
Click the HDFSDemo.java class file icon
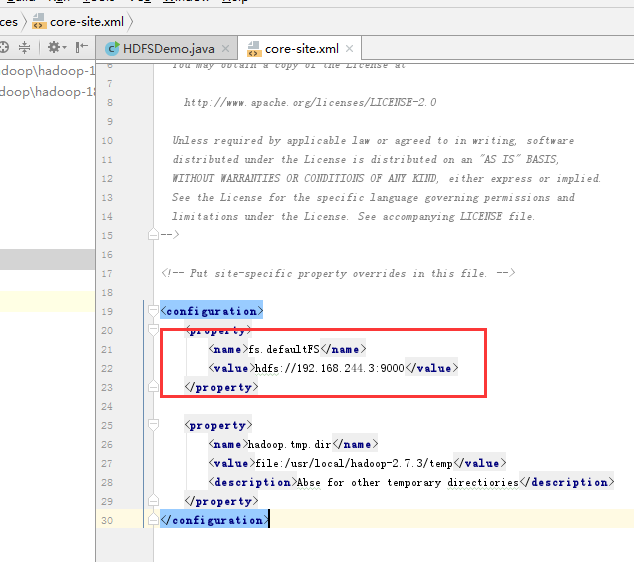(x=112, y=48)
